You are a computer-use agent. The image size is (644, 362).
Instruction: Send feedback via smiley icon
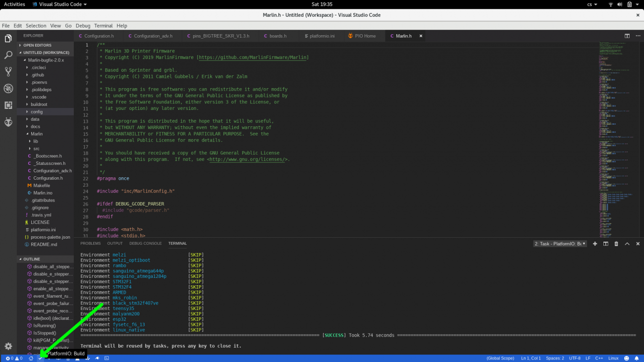(626, 358)
